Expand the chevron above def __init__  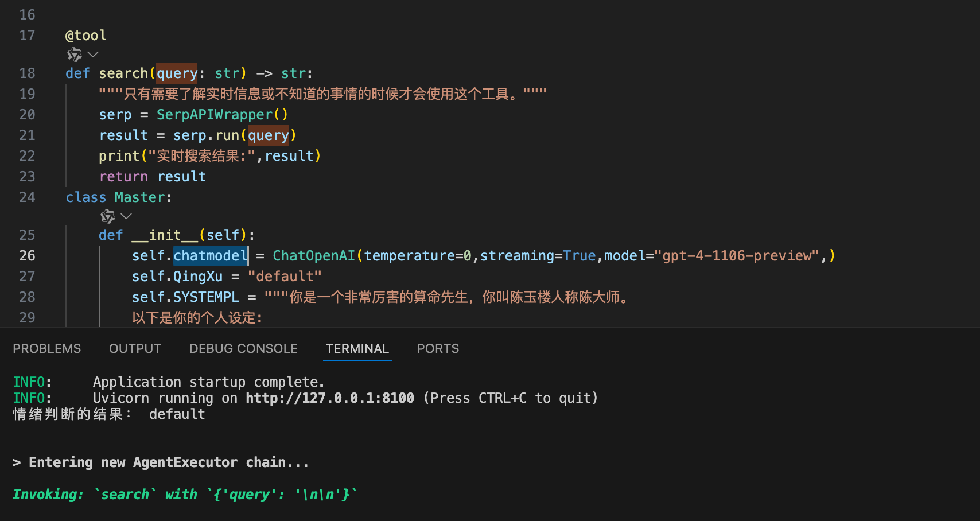coord(126,216)
